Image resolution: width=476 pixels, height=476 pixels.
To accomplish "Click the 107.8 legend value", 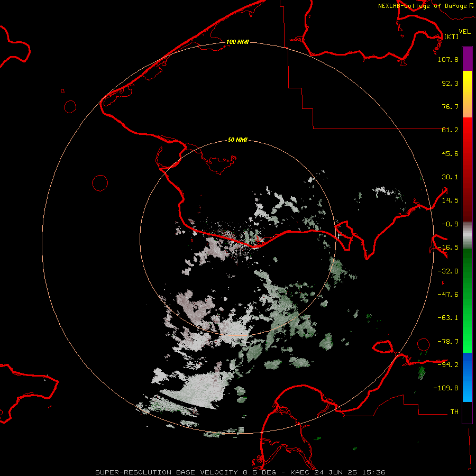I will click(448, 59).
